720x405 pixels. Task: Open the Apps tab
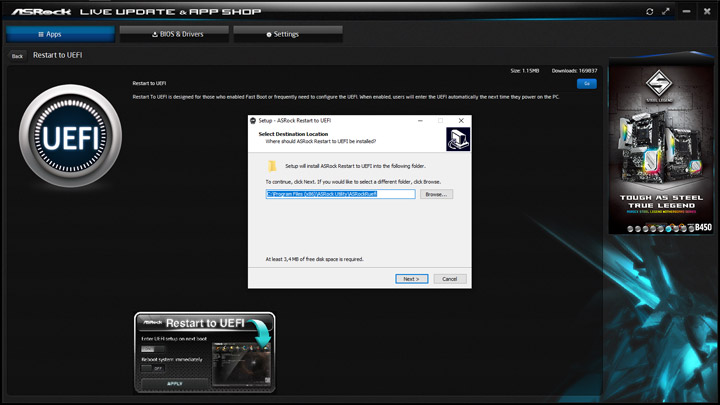(x=60, y=34)
